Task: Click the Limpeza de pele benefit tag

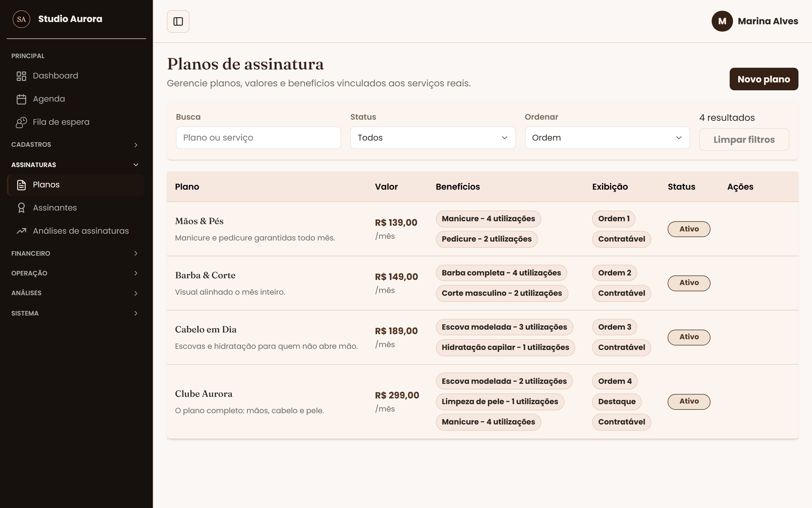Action: point(500,402)
